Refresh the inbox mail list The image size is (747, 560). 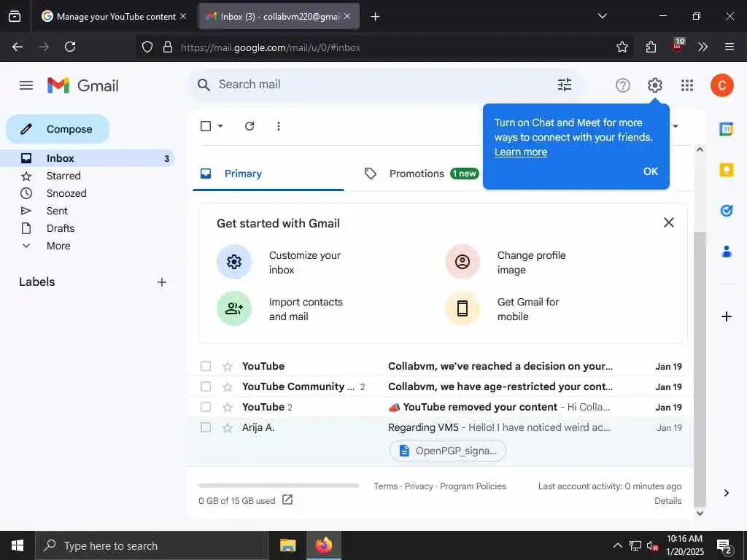249,126
